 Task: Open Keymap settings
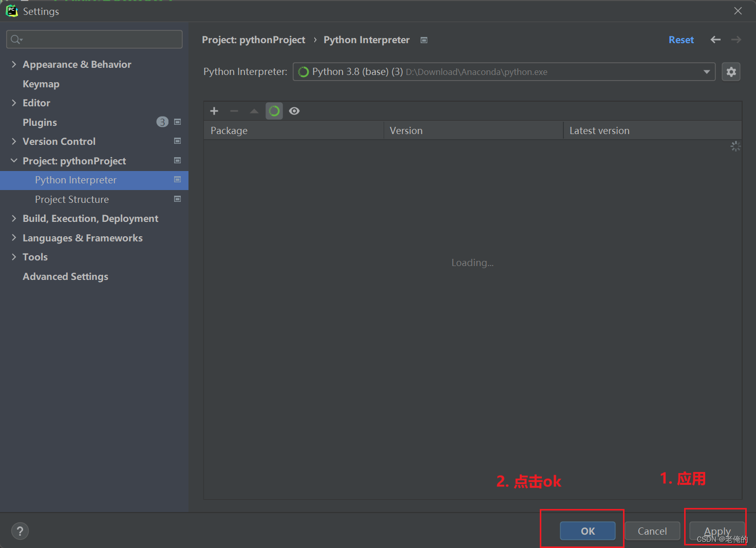[41, 84]
